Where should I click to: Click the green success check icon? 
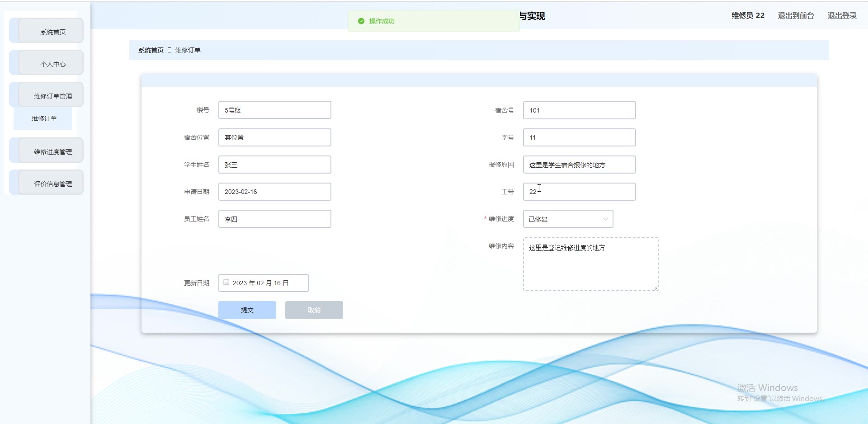click(361, 21)
